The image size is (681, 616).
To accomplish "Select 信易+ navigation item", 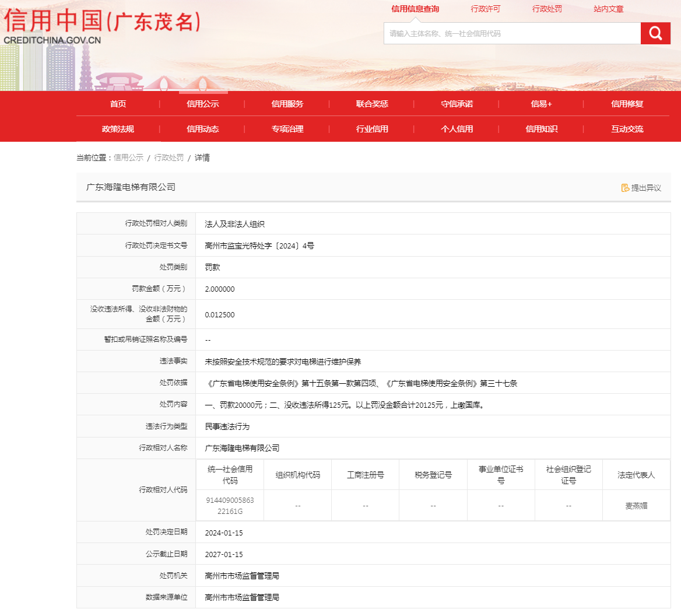I will tap(542, 104).
